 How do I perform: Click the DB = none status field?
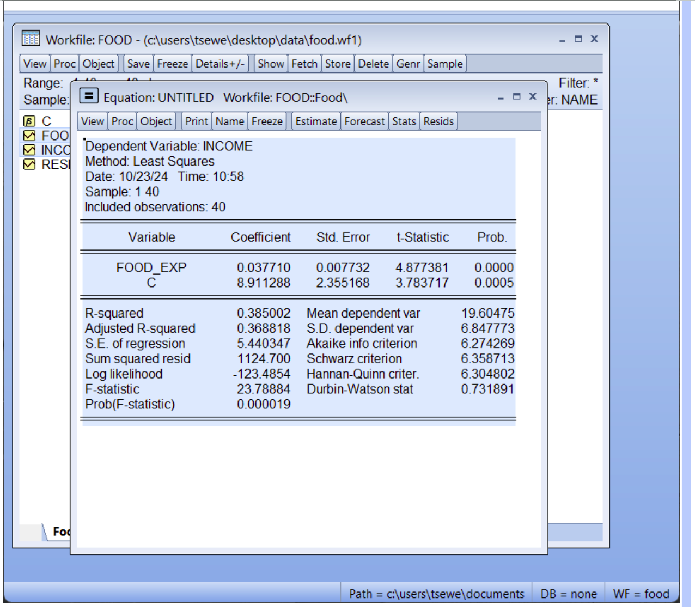pyautogui.click(x=568, y=594)
